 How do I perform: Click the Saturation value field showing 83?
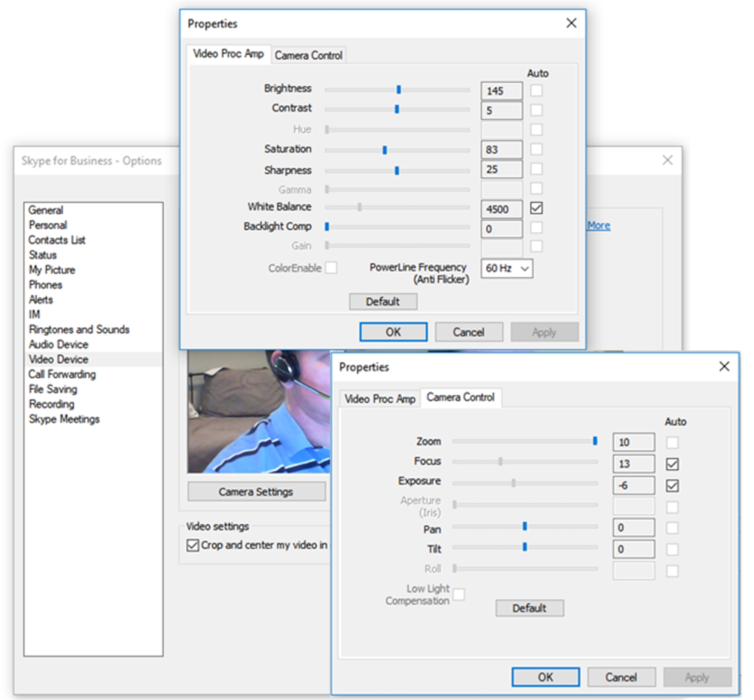point(501,150)
